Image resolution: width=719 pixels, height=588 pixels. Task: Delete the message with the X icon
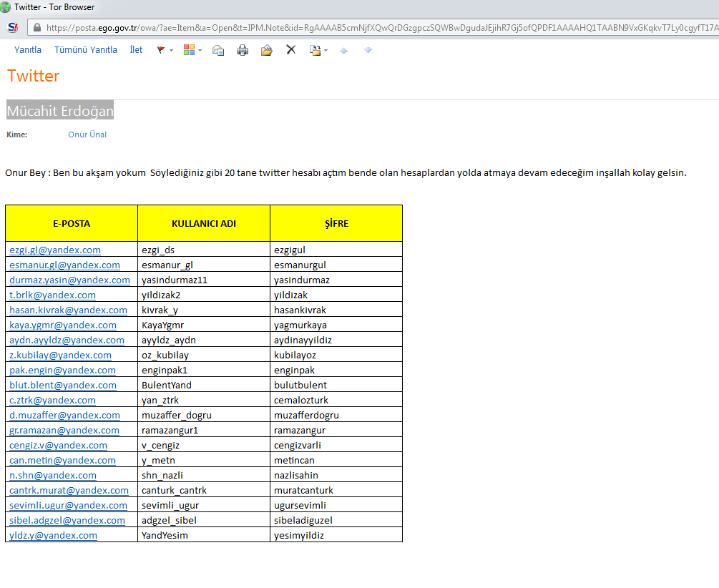click(x=290, y=50)
